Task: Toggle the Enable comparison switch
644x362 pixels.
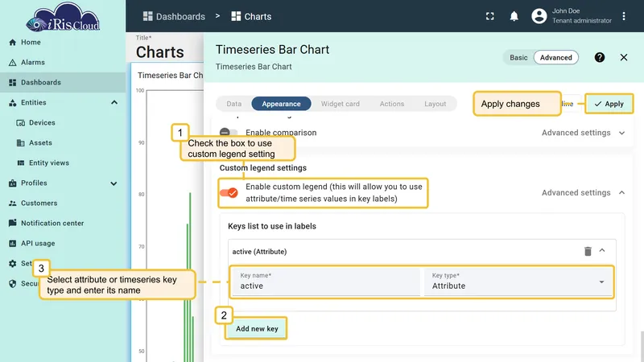Action: coord(229,133)
